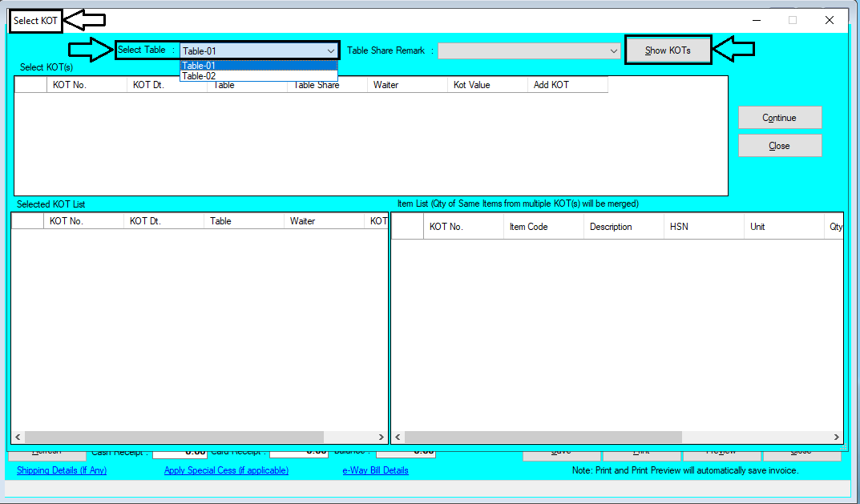Open Apply Special Cess link
Viewport: 860px width, 504px height.
(227, 470)
